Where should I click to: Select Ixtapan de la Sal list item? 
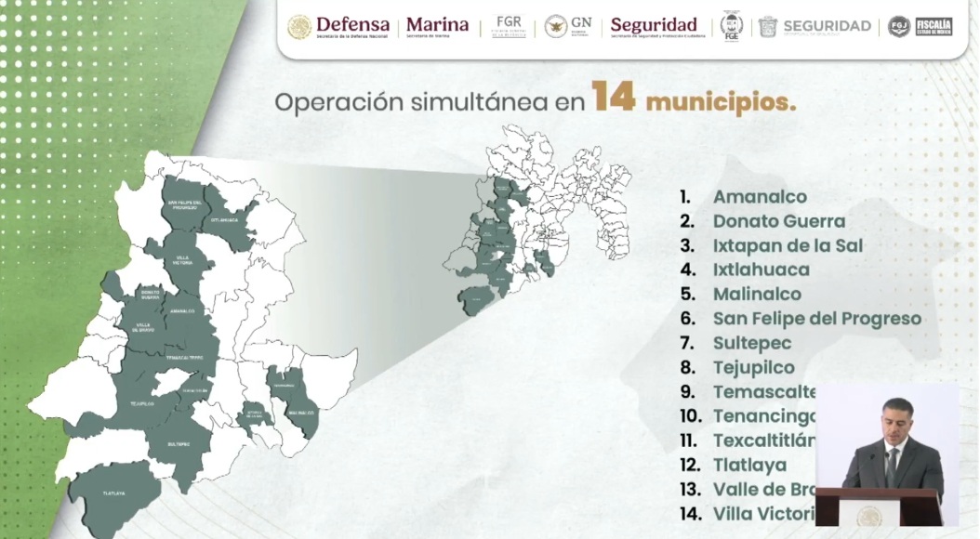[787, 245]
